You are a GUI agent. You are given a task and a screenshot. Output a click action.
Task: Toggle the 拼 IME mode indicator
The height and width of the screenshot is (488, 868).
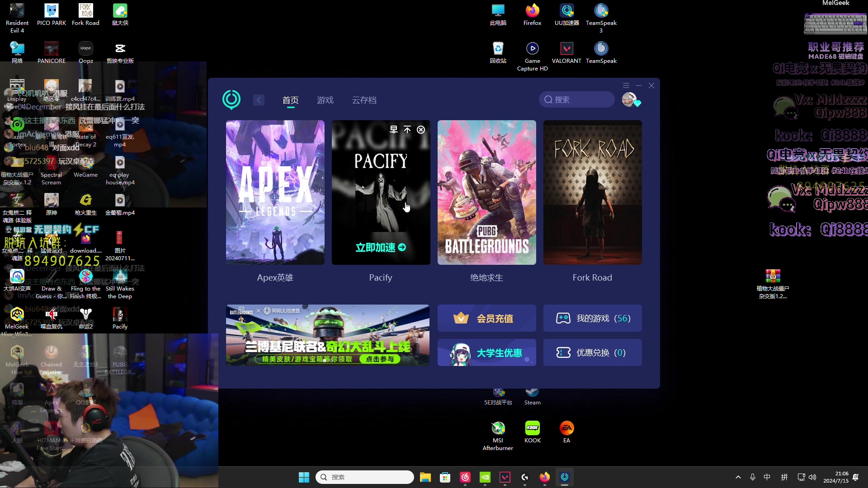click(784, 477)
